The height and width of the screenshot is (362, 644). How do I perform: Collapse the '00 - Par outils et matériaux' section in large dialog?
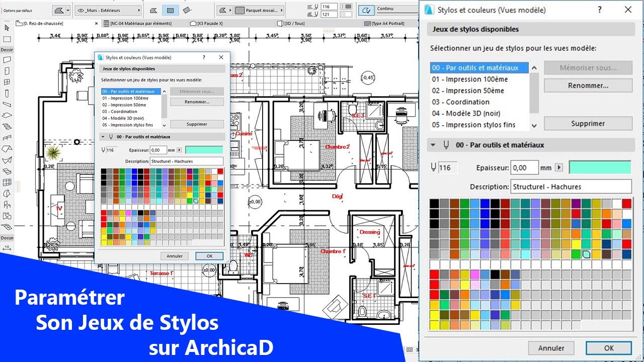point(432,145)
